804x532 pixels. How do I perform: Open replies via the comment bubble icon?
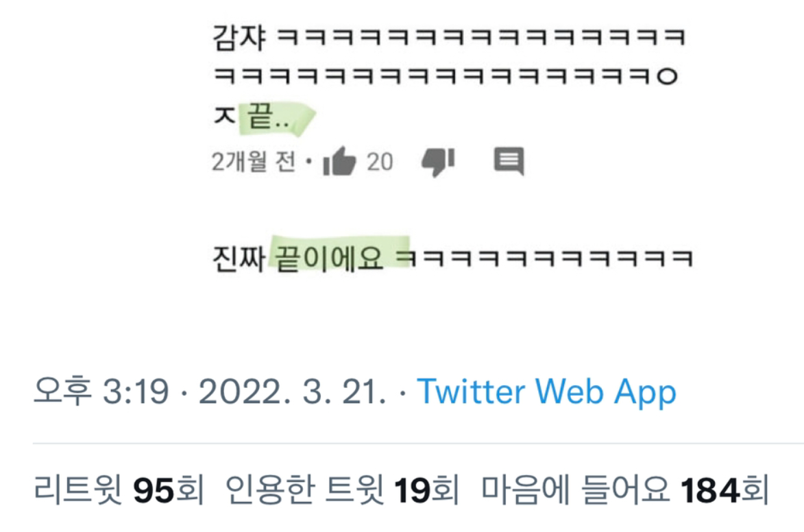[x=509, y=161]
